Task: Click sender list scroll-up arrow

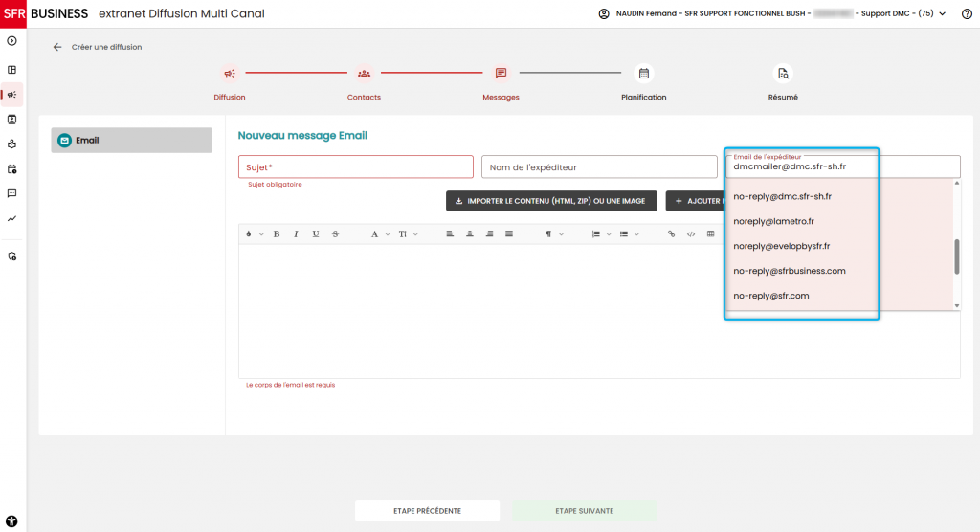Action: 957,183
